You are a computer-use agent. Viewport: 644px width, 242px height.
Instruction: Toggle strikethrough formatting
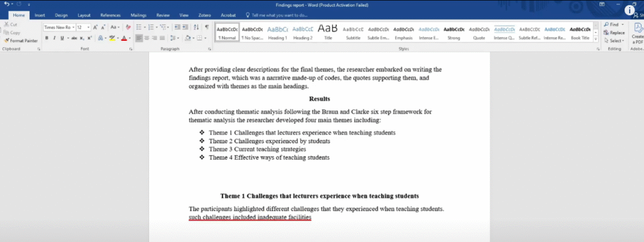74,38
